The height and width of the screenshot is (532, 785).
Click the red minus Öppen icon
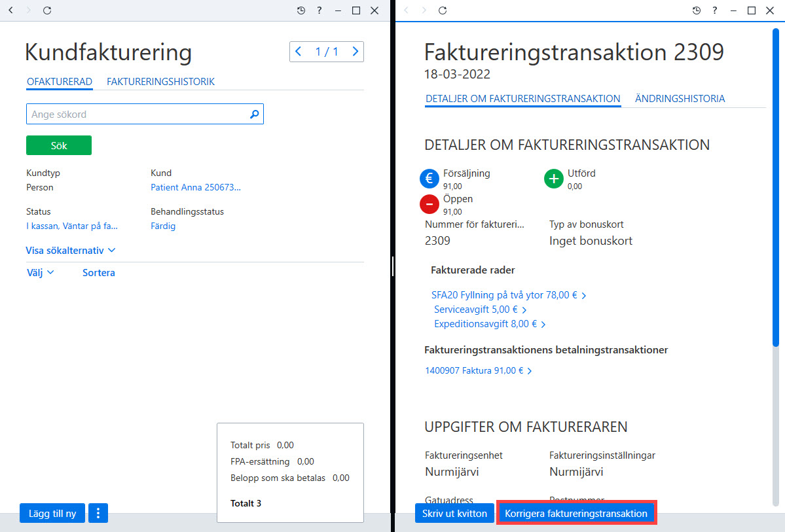pyautogui.click(x=429, y=204)
